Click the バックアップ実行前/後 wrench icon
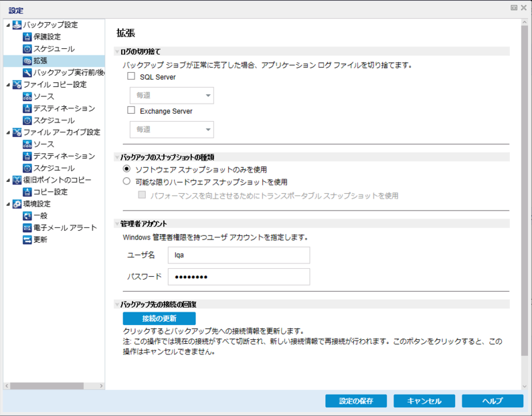532x416 pixels. 27,72
